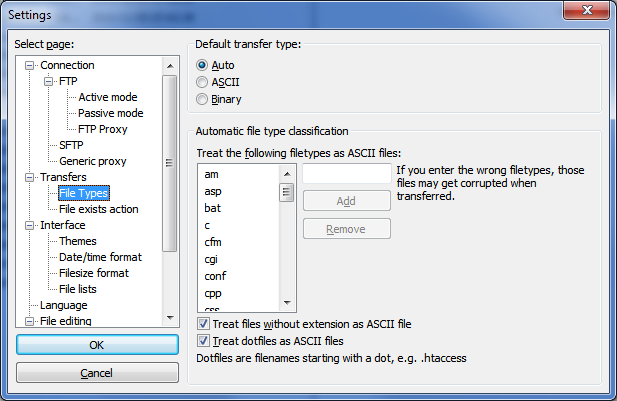The image size is (617, 401).
Task: Click the filetype entry text field
Action: click(x=346, y=174)
